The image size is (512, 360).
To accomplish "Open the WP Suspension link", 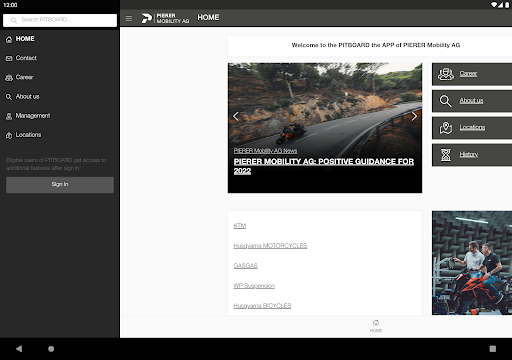I will tap(254, 286).
